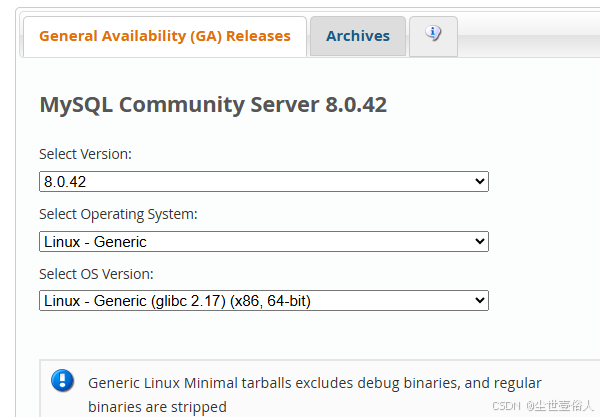Open the Select OS Version dropdown
600x417 pixels.
264,301
